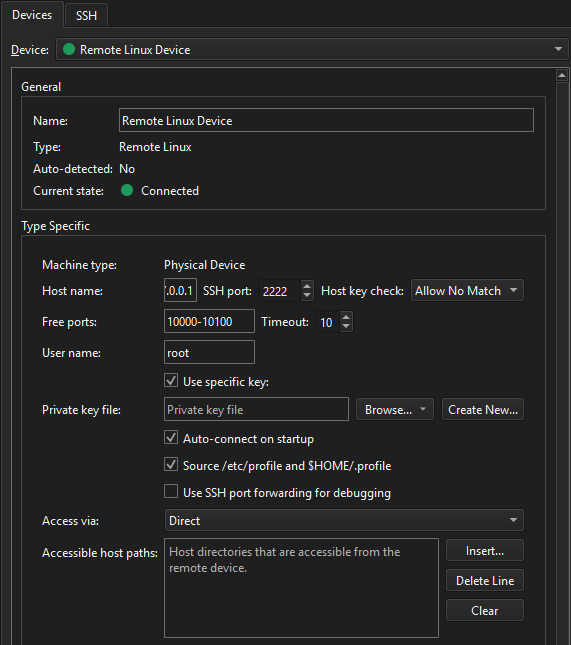Disable Auto-connect on startup
Screen dimensions: 571x645
[x=171, y=437]
